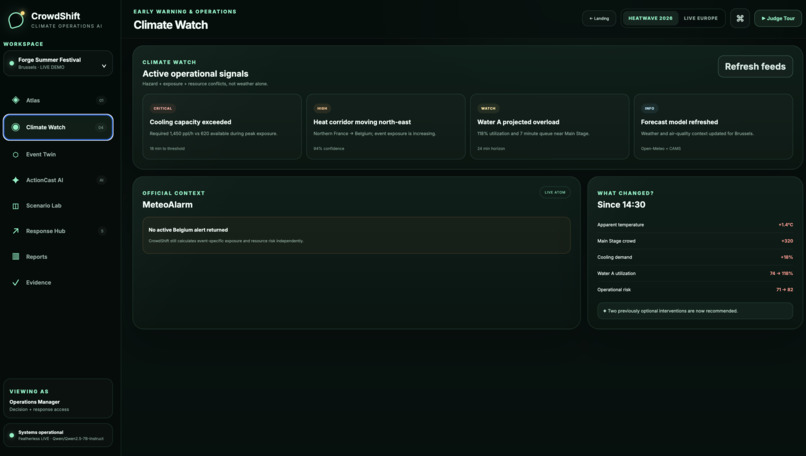The width and height of the screenshot is (806, 456).
Task: Click the Refresh feeds button
Action: (x=755, y=66)
